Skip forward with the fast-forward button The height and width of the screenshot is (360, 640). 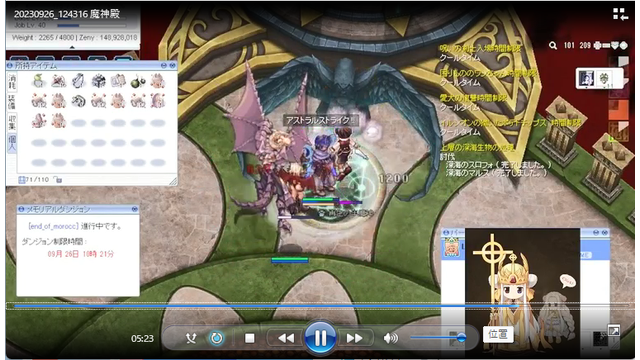(x=354, y=338)
